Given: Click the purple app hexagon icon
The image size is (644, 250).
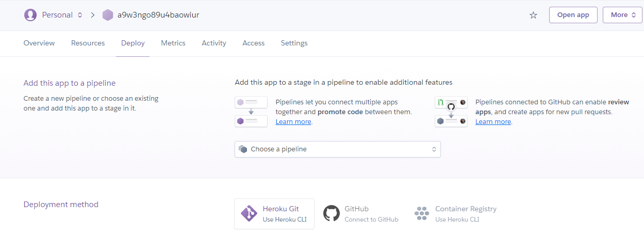Looking at the screenshot, I should pyautogui.click(x=108, y=15).
